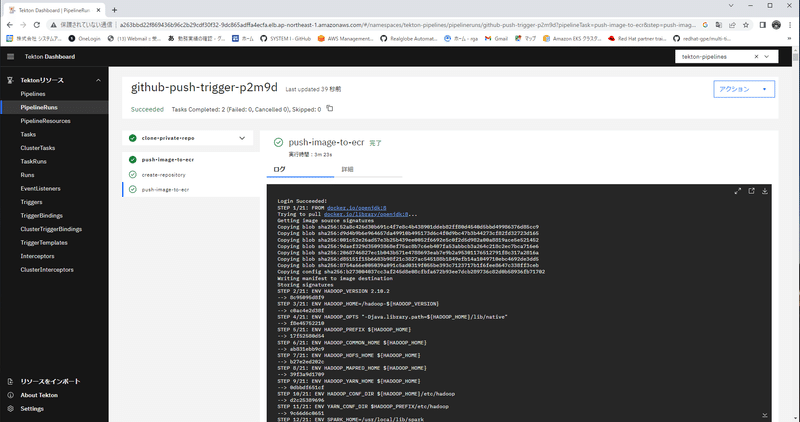
Task: Open the hamburger side-nav menu icon
Action: [x=10, y=57]
